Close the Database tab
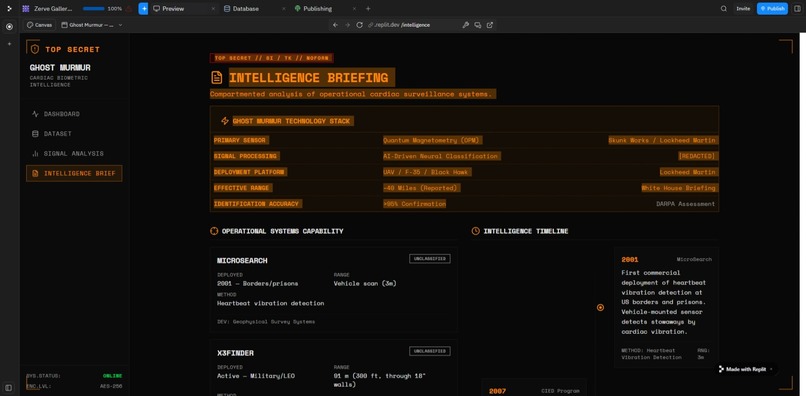The width and height of the screenshot is (806, 396). (284, 9)
